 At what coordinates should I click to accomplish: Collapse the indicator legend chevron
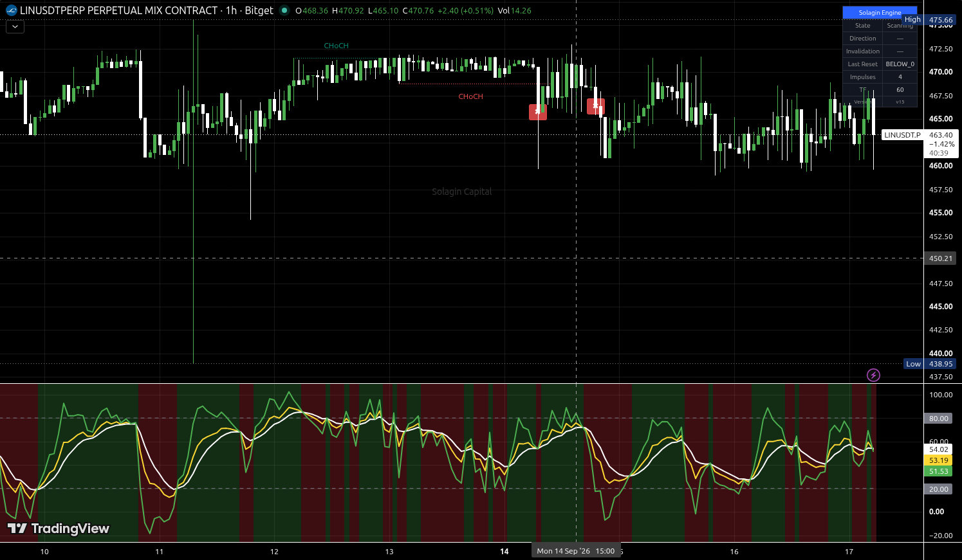coord(15,26)
